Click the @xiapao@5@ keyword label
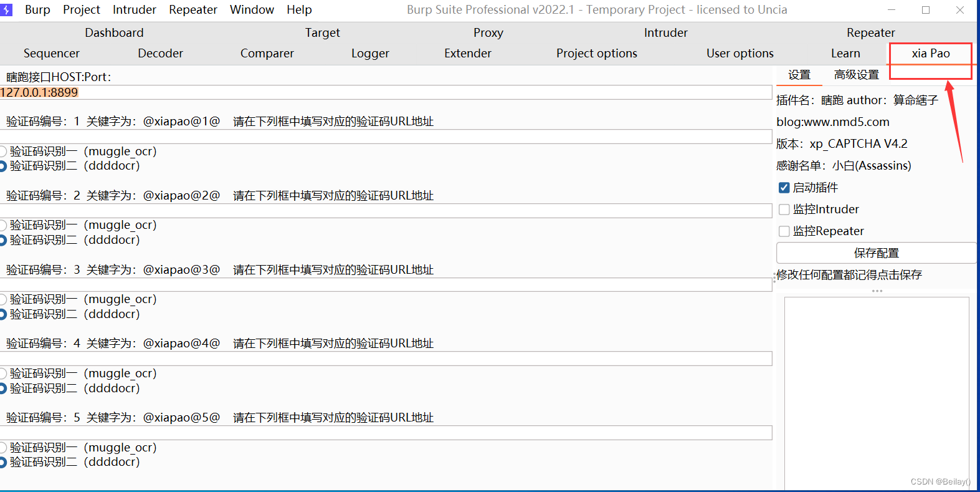This screenshot has height=492, width=980. pyautogui.click(x=182, y=418)
